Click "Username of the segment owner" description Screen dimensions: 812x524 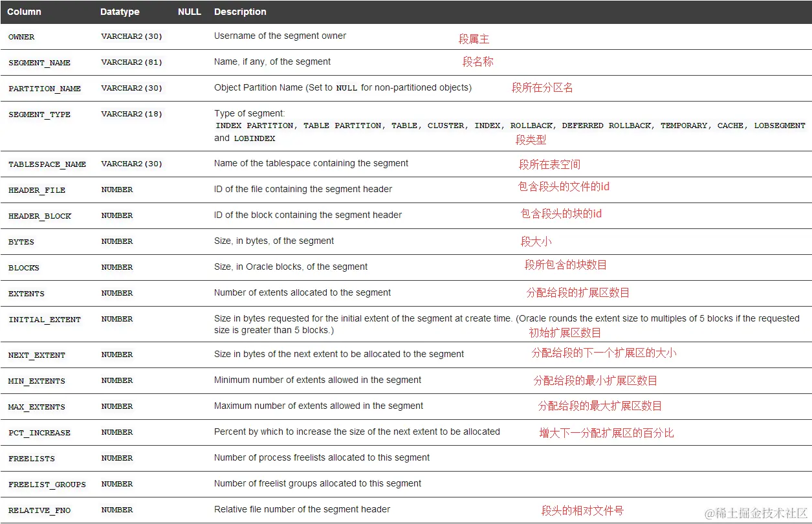click(280, 36)
